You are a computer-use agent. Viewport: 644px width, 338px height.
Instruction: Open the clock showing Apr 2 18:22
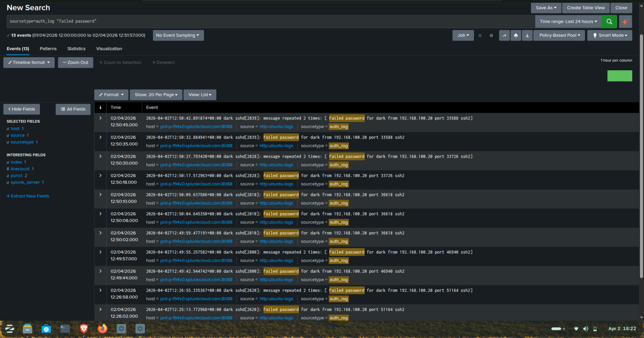(x=622, y=329)
